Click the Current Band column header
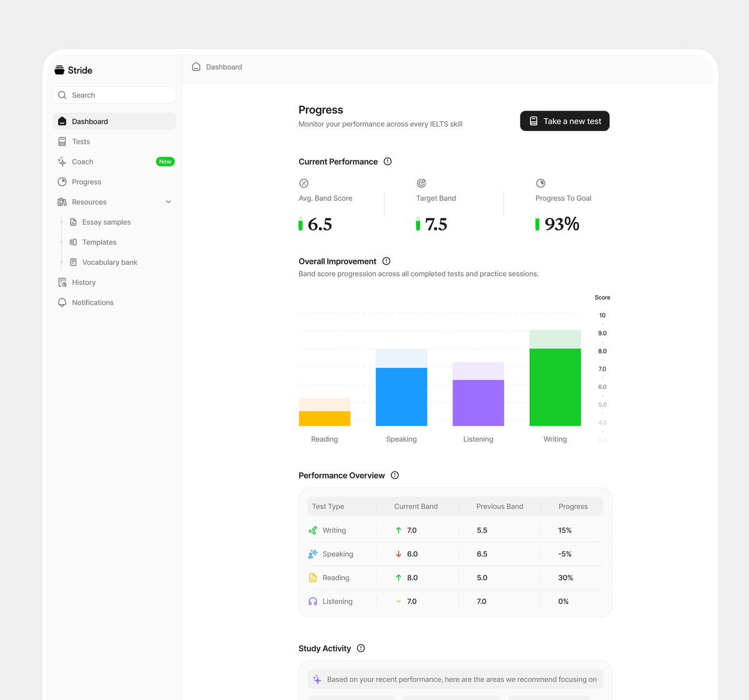Viewport: 749px width, 700px height. [416, 506]
